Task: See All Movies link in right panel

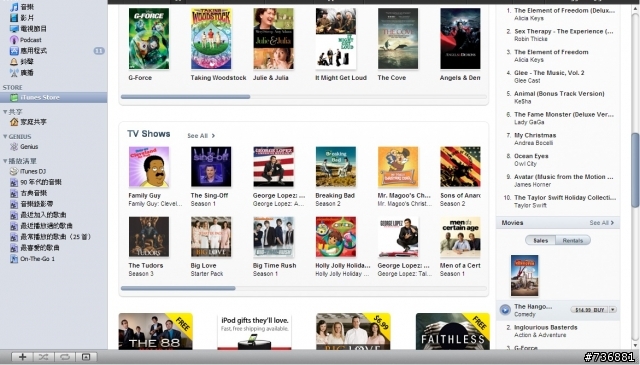Action: tap(601, 223)
